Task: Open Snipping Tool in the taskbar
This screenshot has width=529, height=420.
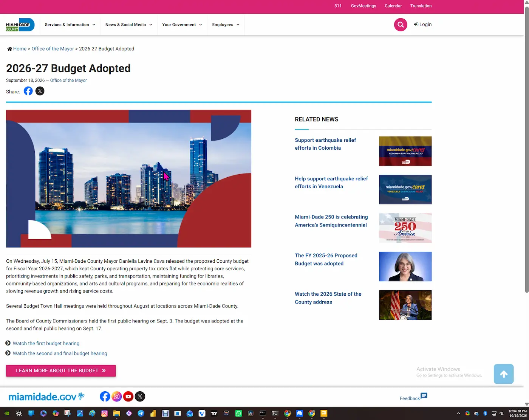Action: click(68, 413)
